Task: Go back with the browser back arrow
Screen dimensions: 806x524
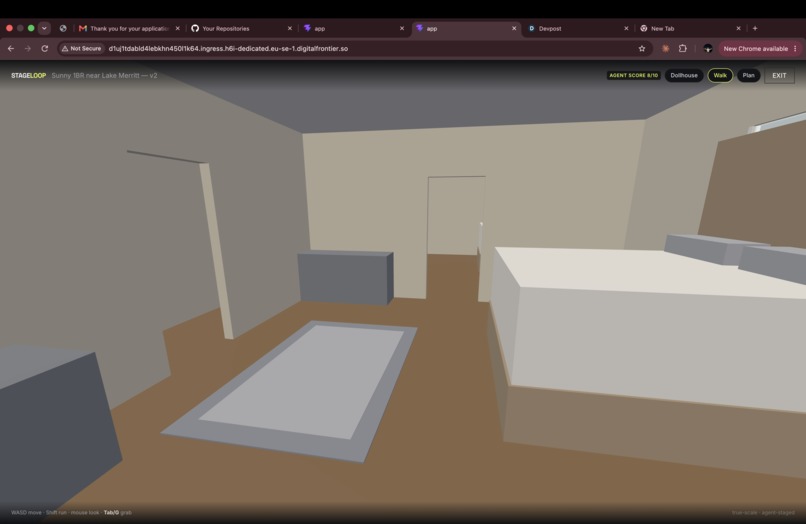Action: [x=11, y=48]
